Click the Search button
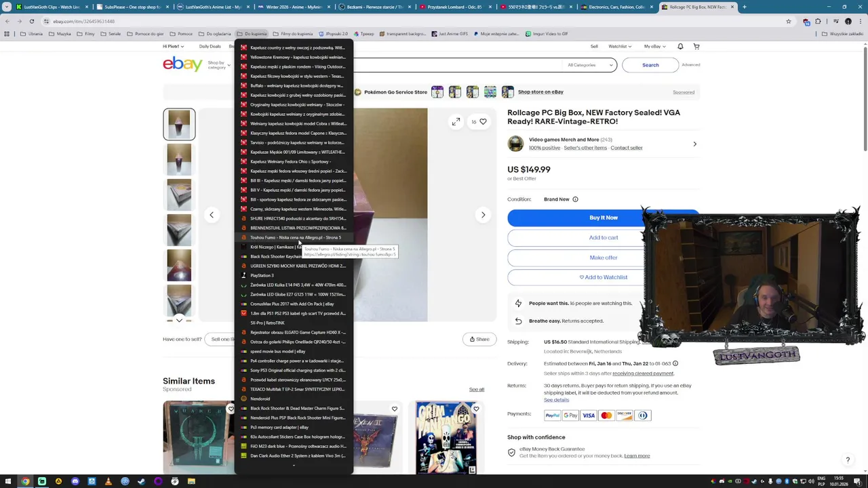This screenshot has width=868, height=488. [x=650, y=65]
